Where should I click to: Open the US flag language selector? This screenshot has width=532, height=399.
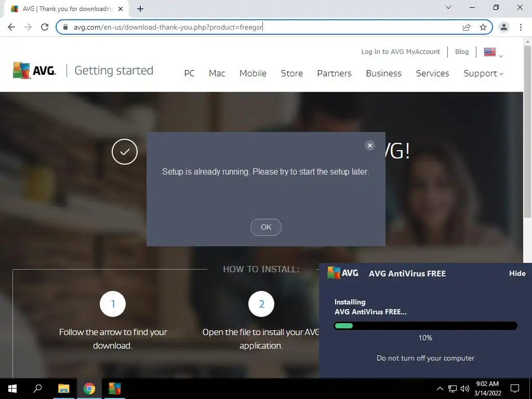pos(493,52)
